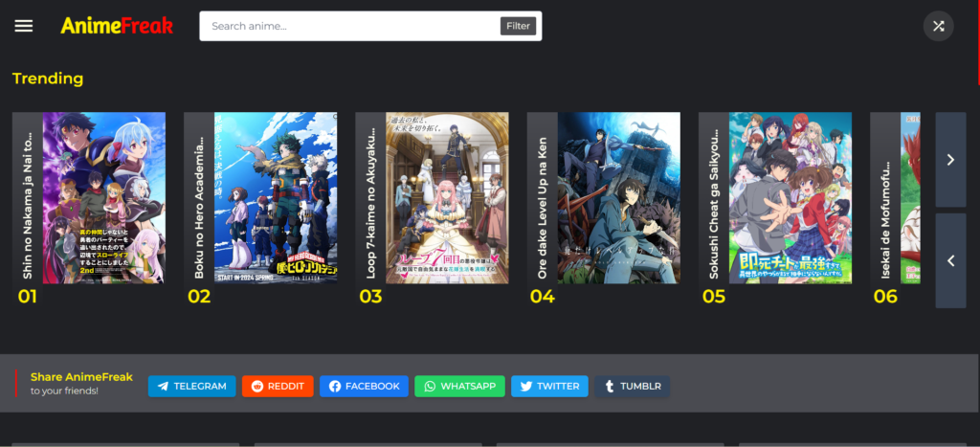
Task: Open Boku no Hero Academia poster
Action: (x=276, y=197)
